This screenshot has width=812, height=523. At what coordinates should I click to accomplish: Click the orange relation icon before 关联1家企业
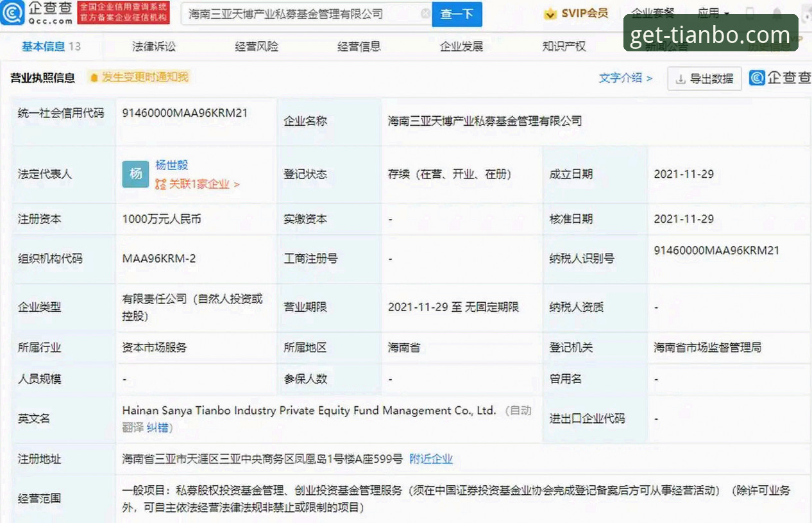[160, 184]
